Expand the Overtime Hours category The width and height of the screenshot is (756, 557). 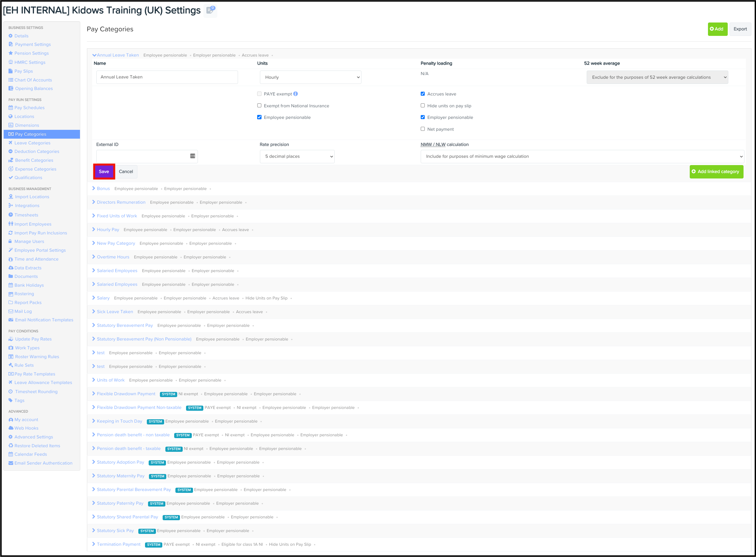point(94,257)
